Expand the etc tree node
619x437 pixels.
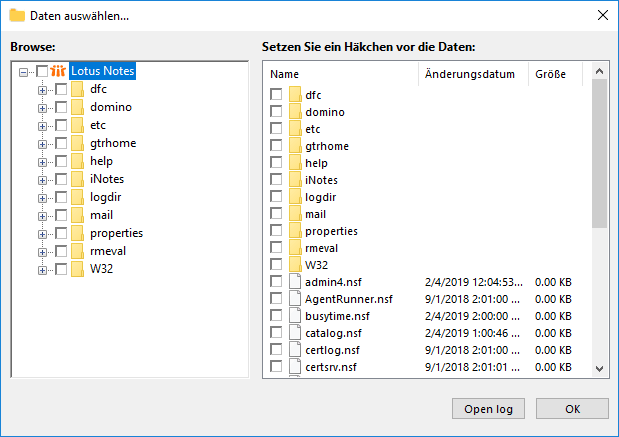pyautogui.click(x=42, y=126)
